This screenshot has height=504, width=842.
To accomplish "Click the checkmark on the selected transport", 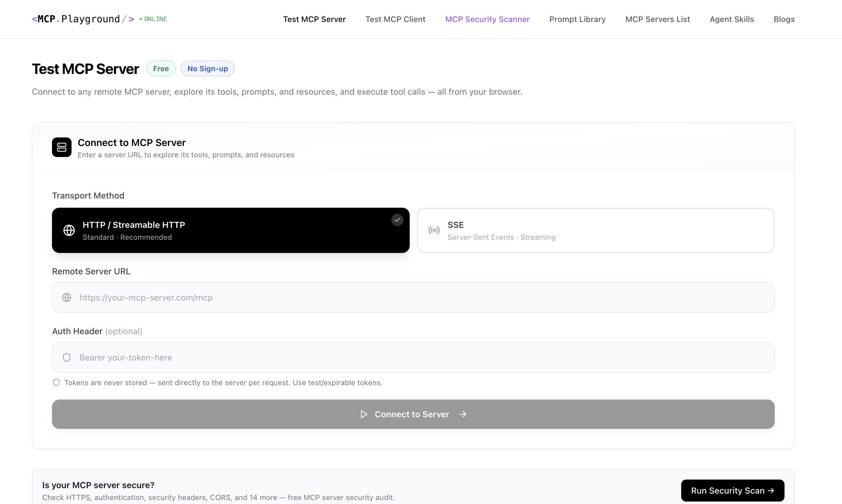I will click(397, 220).
